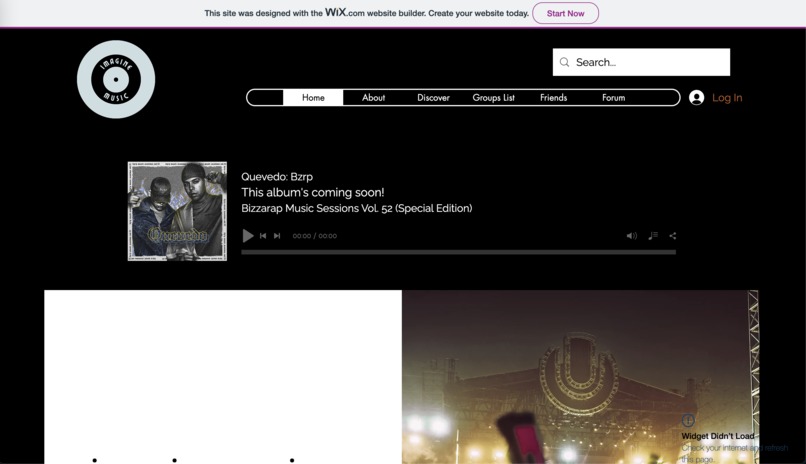Open the Home menu item

click(x=313, y=98)
